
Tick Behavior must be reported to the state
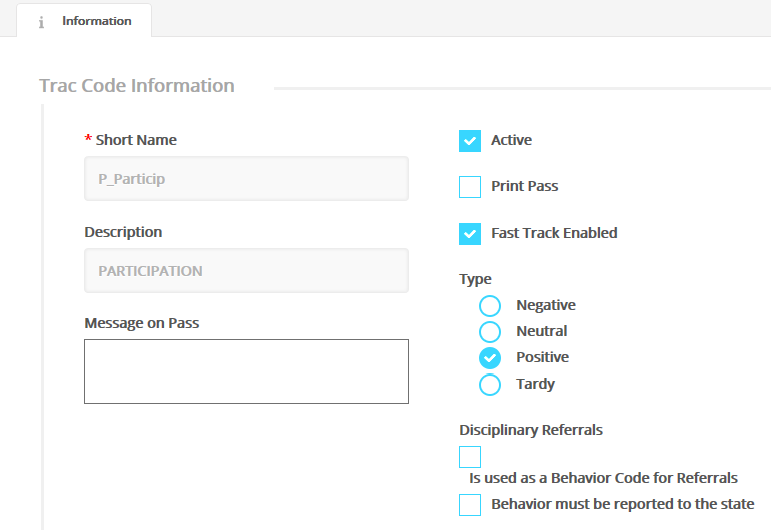click(x=470, y=505)
